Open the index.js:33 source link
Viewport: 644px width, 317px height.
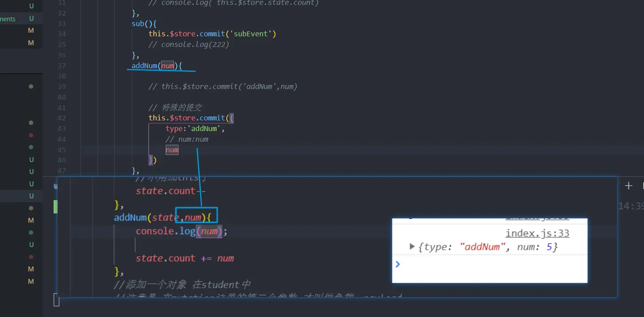(537, 233)
